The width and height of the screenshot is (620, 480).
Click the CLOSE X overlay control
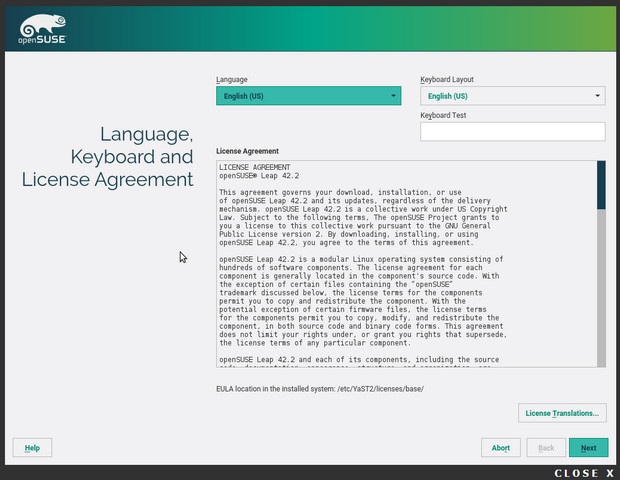[x=584, y=472]
